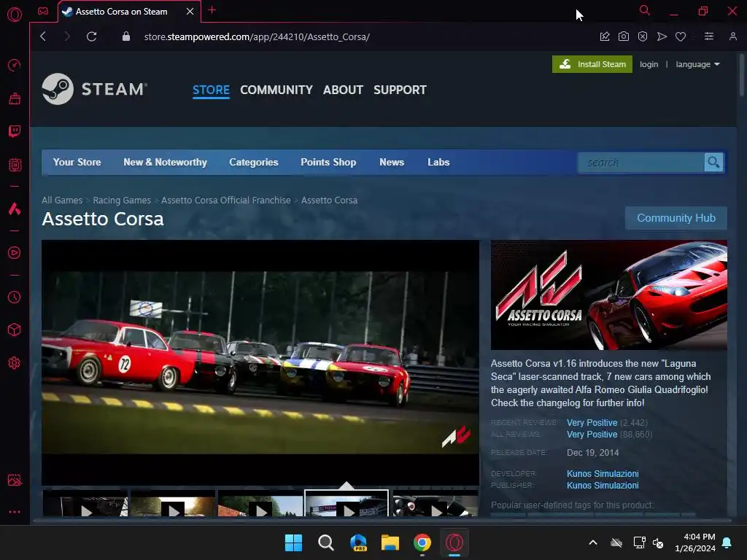Close the Assetto Corsa on Steam tab
This screenshot has width=747, height=560.
(190, 12)
